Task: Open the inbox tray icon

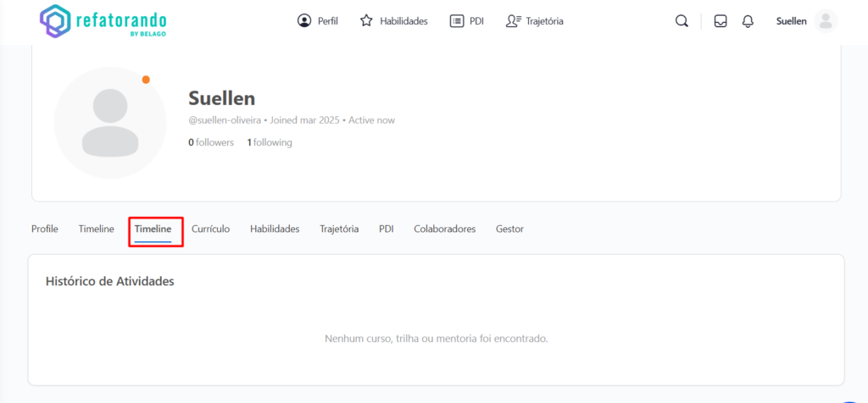Action: (721, 21)
